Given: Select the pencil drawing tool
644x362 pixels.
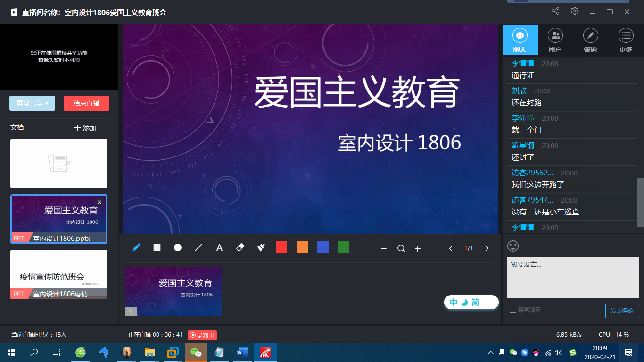Looking at the screenshot, I should click(x=136, y=247).
